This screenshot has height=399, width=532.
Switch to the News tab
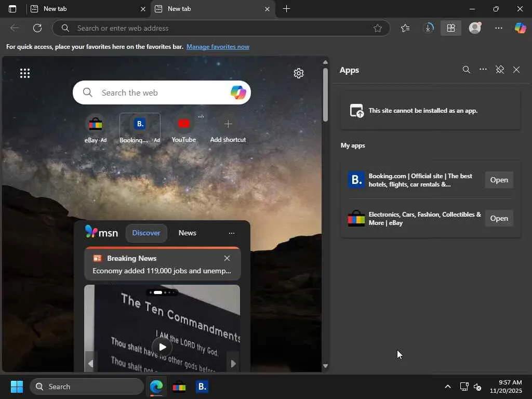[187, 233]
